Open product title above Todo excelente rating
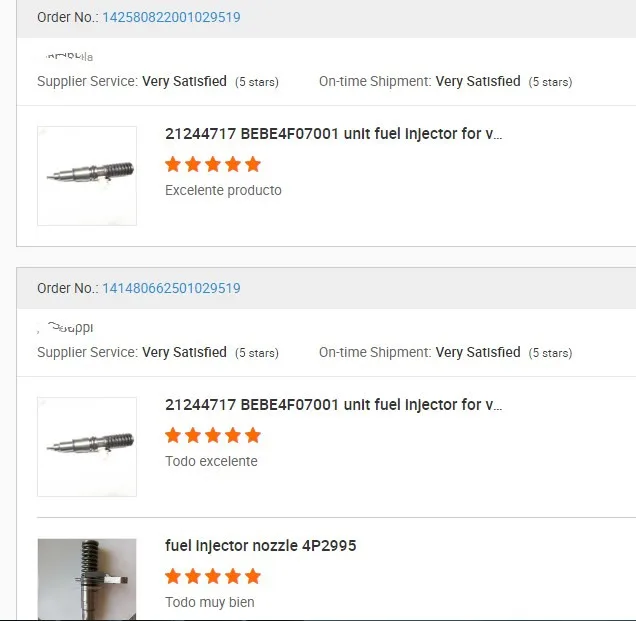Screen dimensions: 636x621 coord(333,405)
